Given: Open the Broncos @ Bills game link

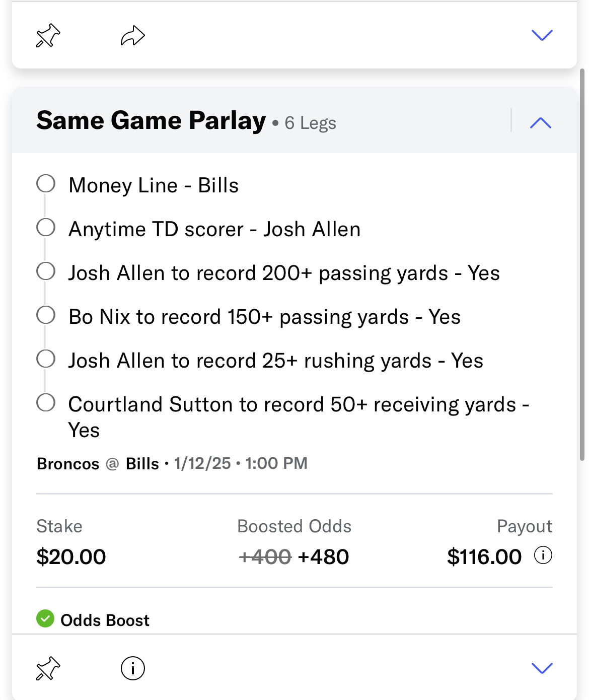Looking at the screenshot, I should (98, 464).
